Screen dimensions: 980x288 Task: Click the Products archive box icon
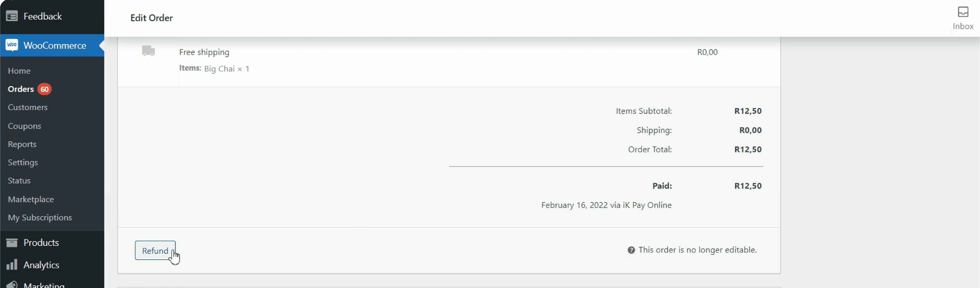pyautogui.click(x=12, y=242)
